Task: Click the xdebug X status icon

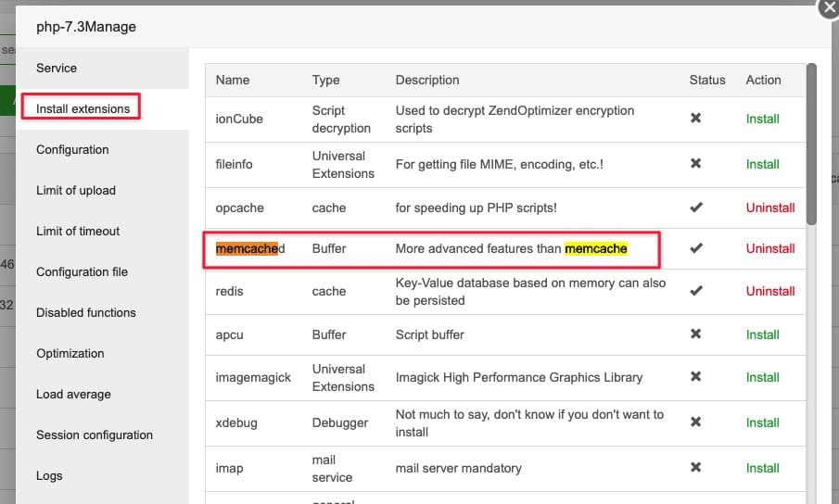Action: 696,422
